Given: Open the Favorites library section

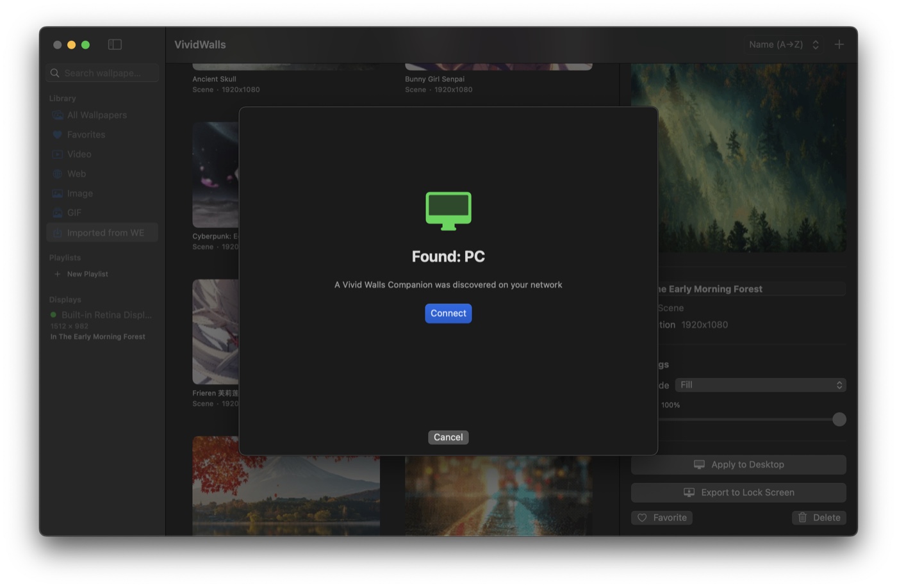Looking at the screenshot, I should pyautogui.click(x=103, y=135).
